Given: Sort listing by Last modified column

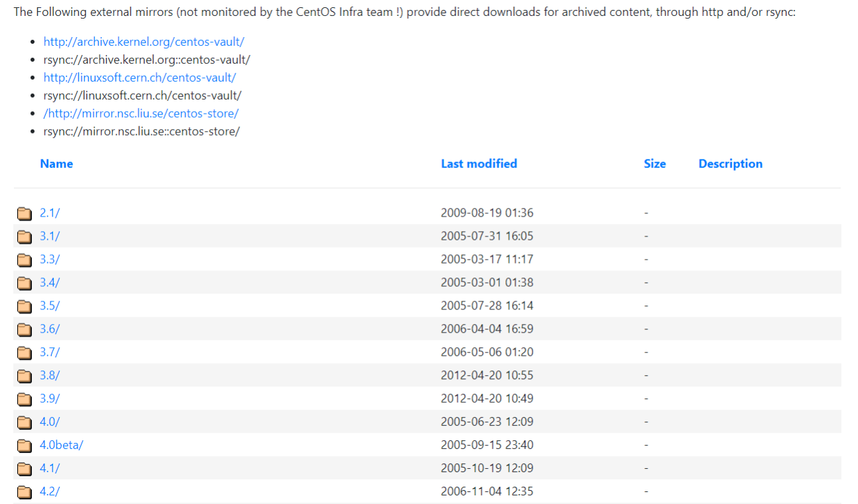Looking at the screenshot, I should coord(479,164).
